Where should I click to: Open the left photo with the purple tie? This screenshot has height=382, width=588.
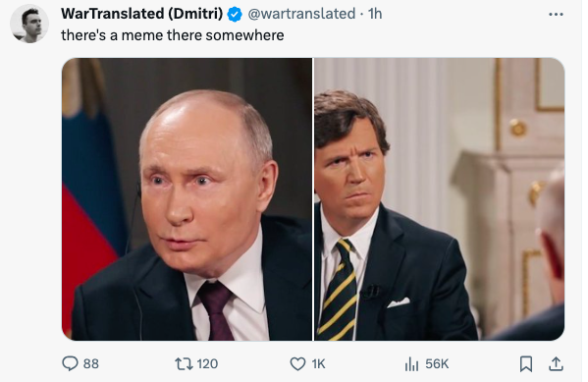tap(187, 199)
